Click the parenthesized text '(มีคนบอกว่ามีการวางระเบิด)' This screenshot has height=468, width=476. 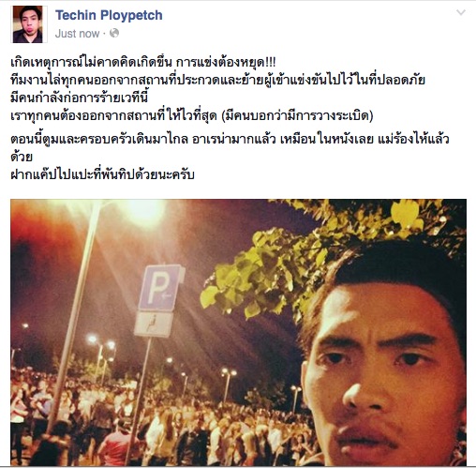(297, 116)
